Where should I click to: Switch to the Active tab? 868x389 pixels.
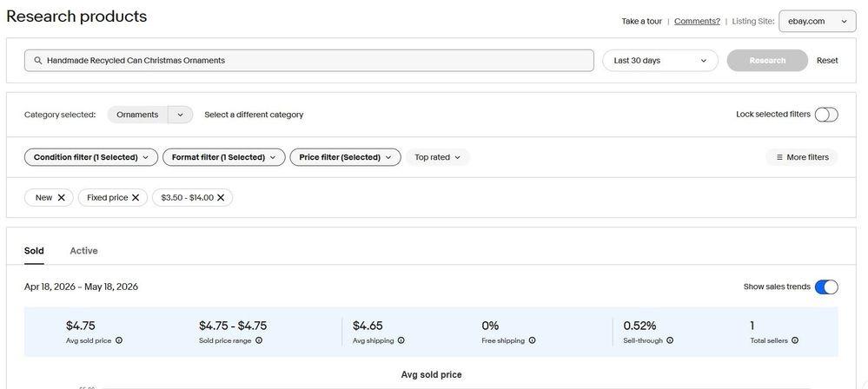83,251
